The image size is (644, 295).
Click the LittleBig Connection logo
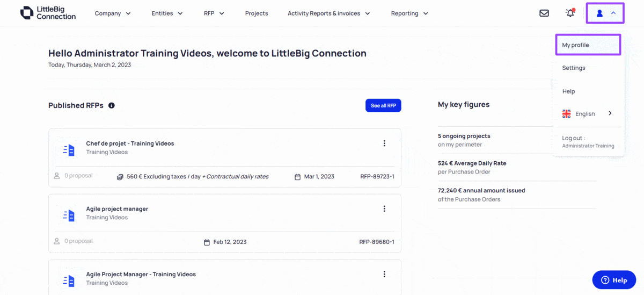tap(48, 13)
